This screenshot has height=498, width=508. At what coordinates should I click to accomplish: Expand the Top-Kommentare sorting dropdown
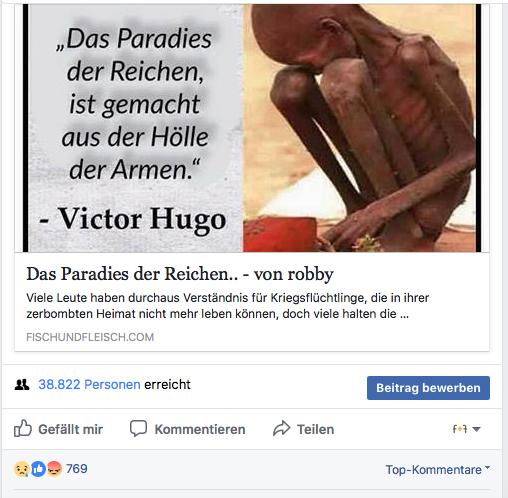437,469
